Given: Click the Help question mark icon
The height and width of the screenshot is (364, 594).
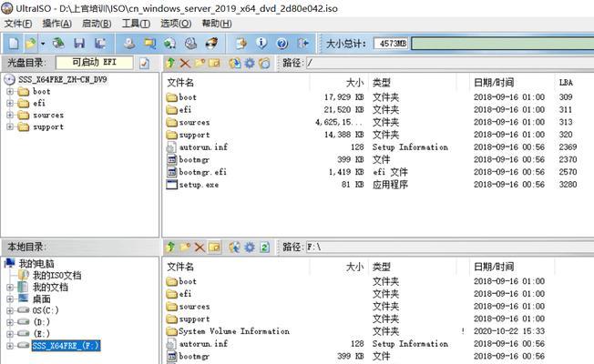Looking at the screenshot, I should click(x=282, y=43).
